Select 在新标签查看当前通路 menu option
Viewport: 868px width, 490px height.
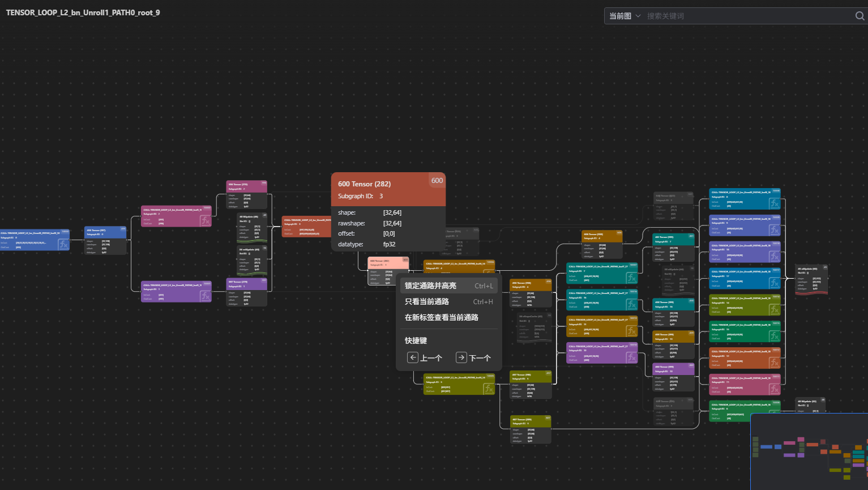pos(441,318)
